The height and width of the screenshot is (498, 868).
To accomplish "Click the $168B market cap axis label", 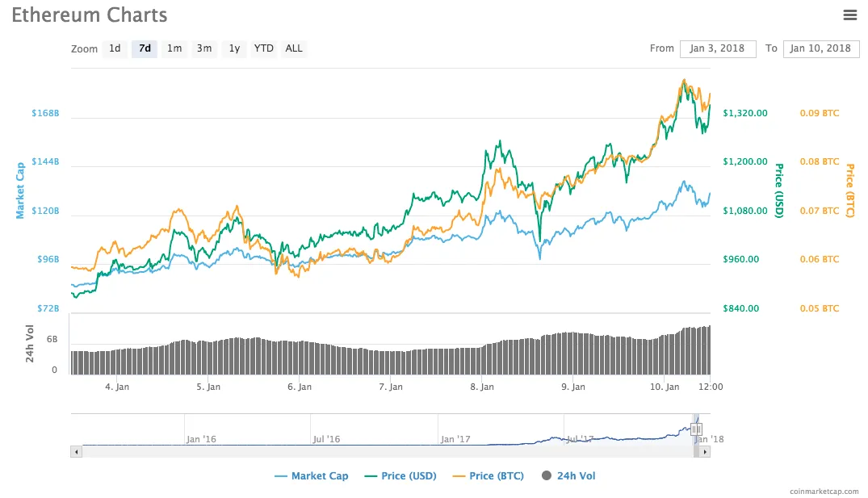I will 45,114.
